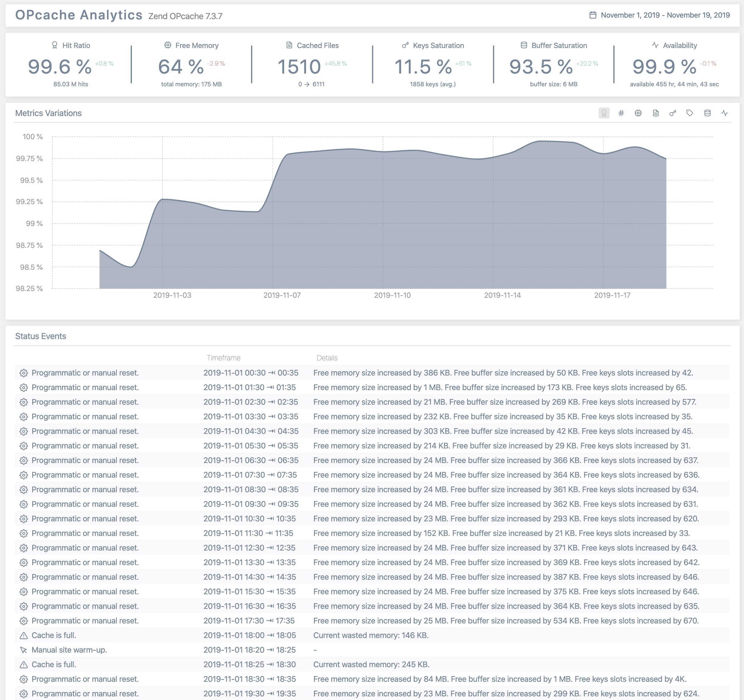This screenshot has width=744, height=700.
Task: Click the Zend OPcache 7.3.7 version text
Action: tap(185, 16)
